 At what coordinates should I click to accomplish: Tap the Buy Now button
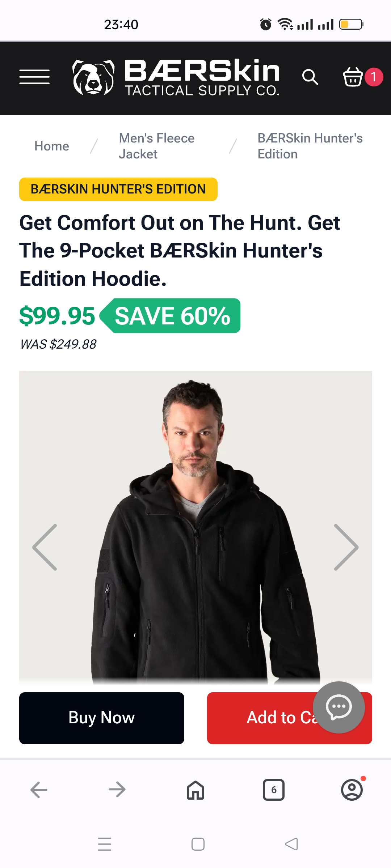[102, 718]
